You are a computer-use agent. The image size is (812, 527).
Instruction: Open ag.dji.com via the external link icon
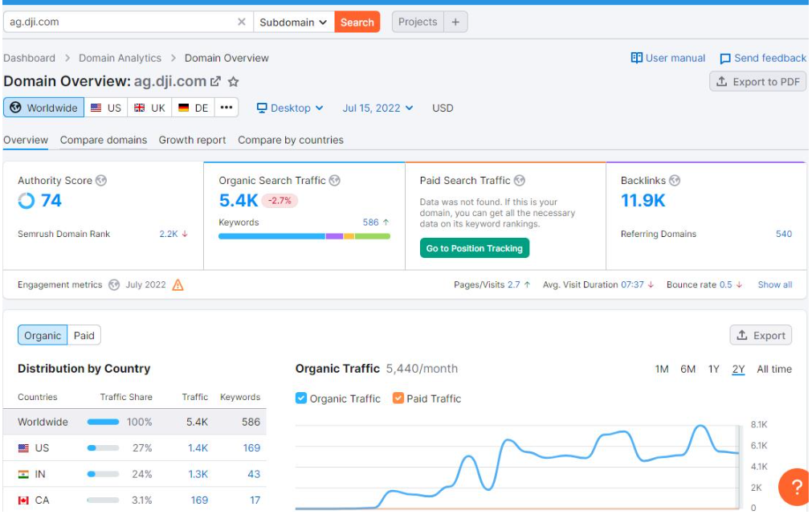click(215, 81)
